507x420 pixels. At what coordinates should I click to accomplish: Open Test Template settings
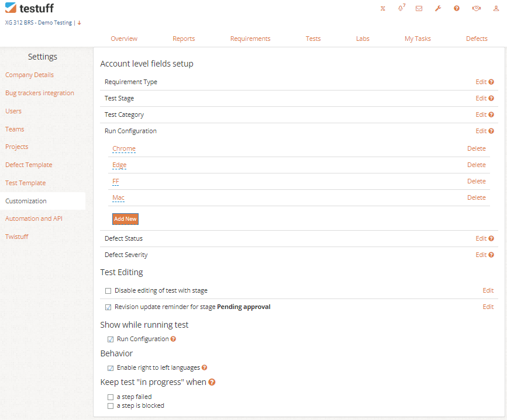coord(25,183)
